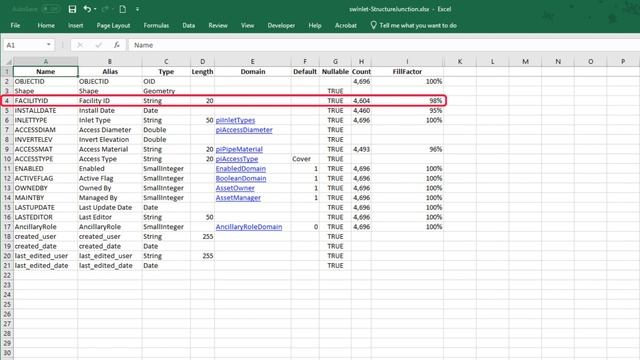Open the Developer tab

point(281,25)
